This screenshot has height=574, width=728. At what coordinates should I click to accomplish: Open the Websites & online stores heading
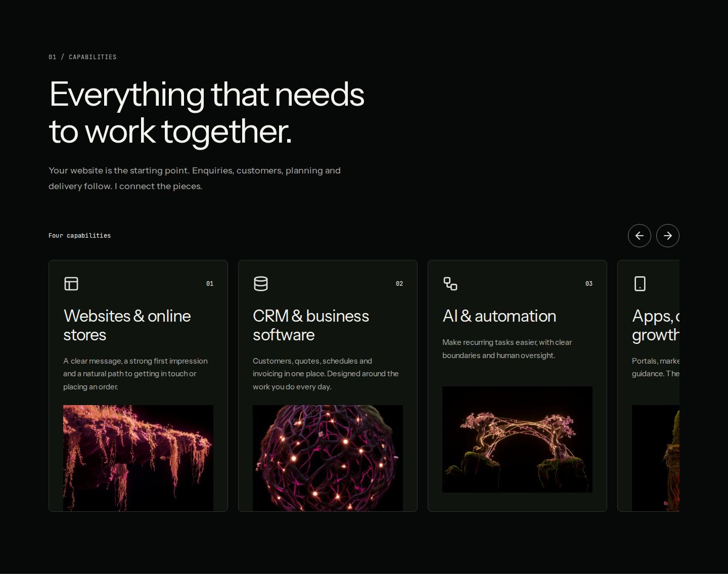(x=127, y=325)
